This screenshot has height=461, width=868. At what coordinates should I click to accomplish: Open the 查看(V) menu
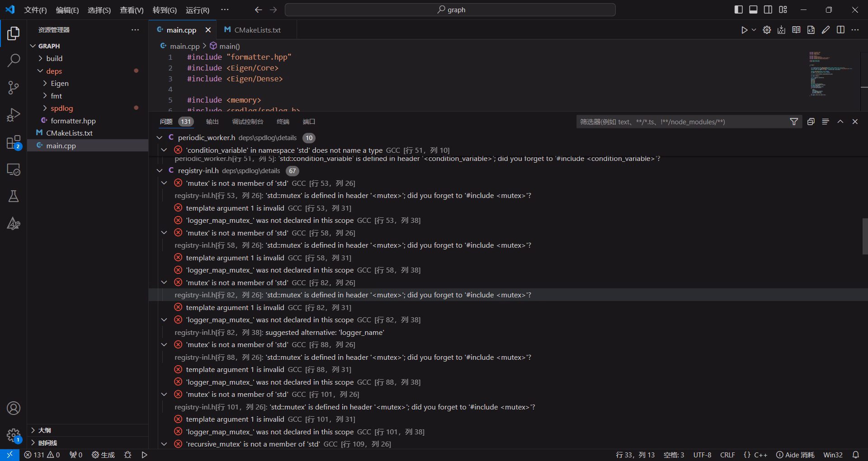click(x=132, y=10)
